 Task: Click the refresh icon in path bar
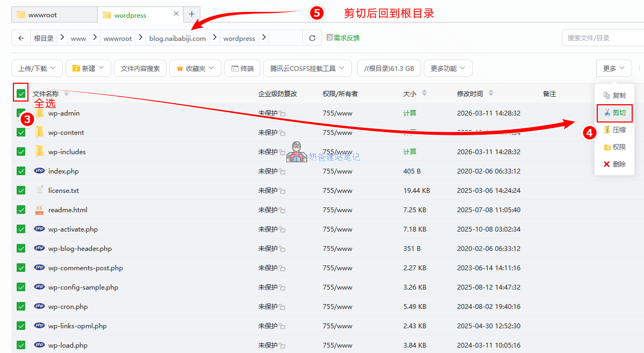click(312, 38)
